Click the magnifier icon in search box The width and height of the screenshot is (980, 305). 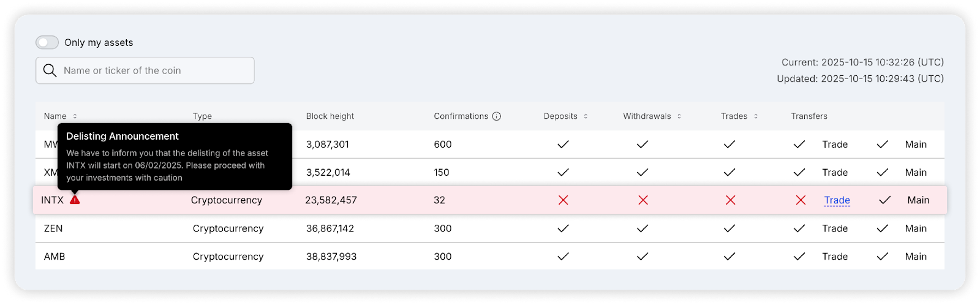click(x=50, y=70)
